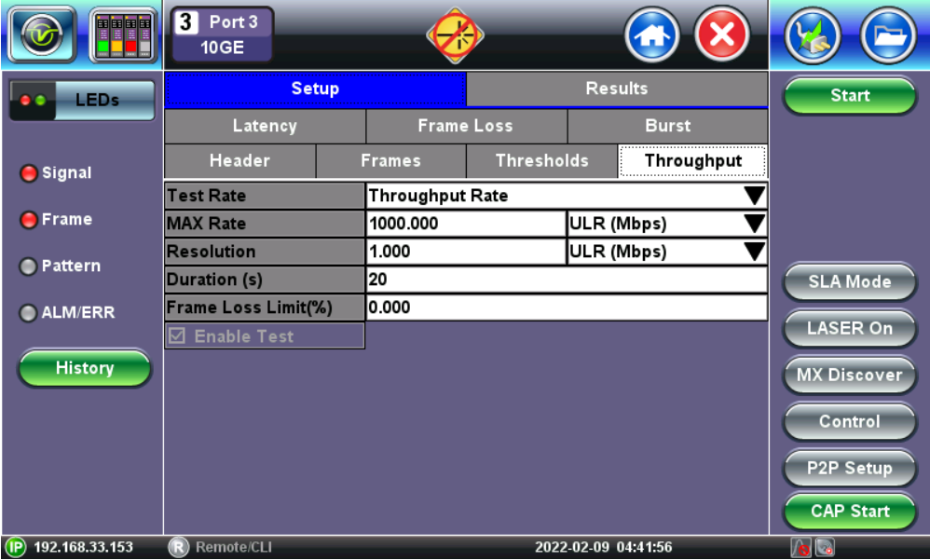
Task: Open the Frame Loss tab
Action: pos(465,126)
